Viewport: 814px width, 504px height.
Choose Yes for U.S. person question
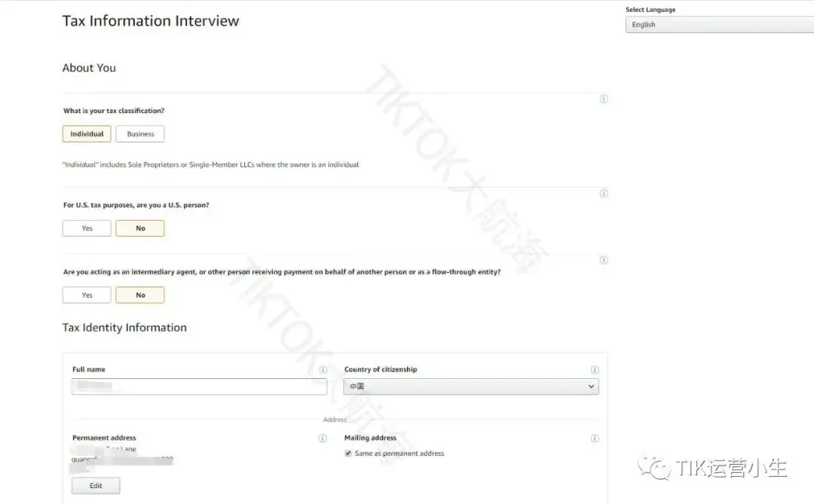[87, 228]
